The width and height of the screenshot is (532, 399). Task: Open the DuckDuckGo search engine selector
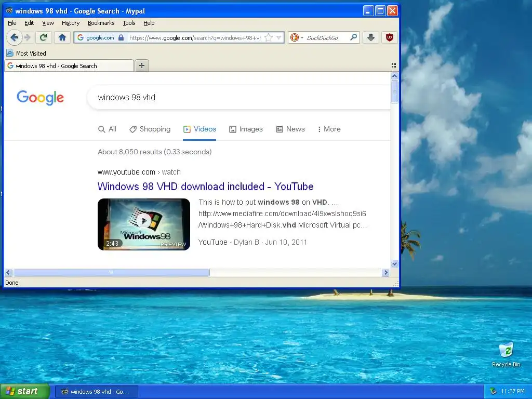click(x=297, y=37)
